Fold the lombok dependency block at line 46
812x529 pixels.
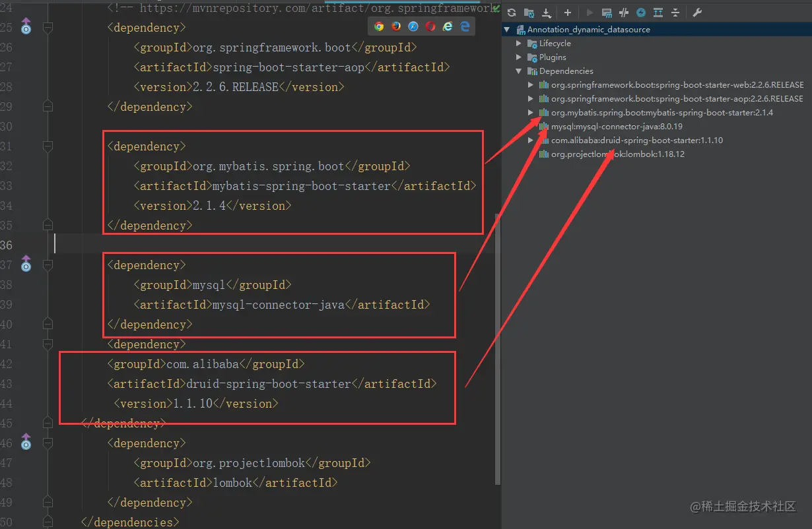pyautogui.click(x=48, y=443)
